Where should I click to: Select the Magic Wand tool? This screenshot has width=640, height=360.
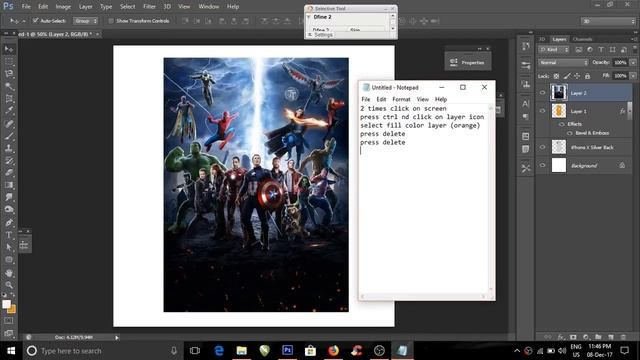click(x=9, y=86)
